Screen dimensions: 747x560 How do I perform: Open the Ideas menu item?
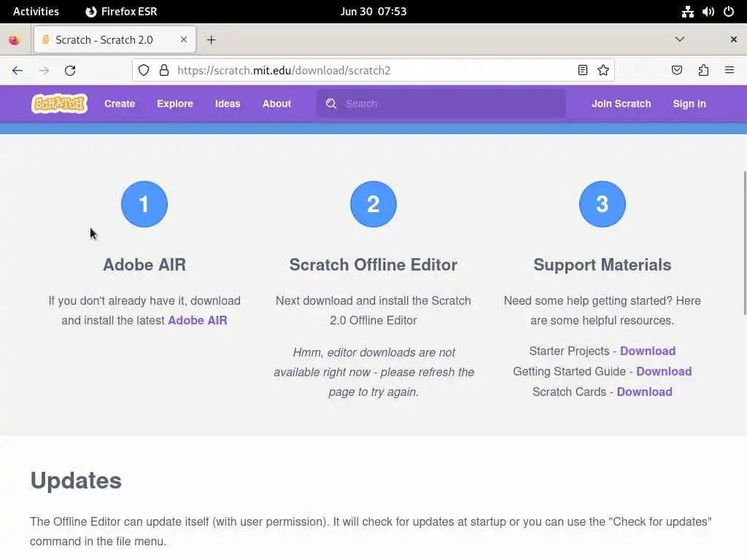click(228, 104)
